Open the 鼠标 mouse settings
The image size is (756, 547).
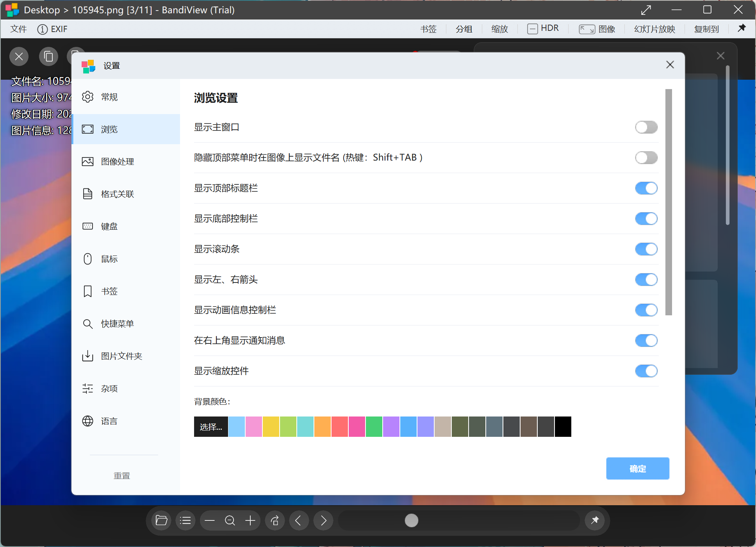[126, 259]
